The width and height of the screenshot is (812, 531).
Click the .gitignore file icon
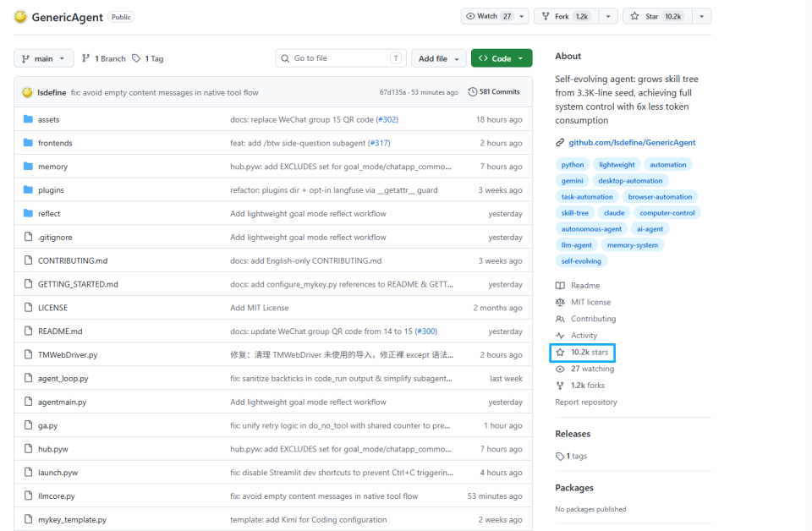pos(29,237)
